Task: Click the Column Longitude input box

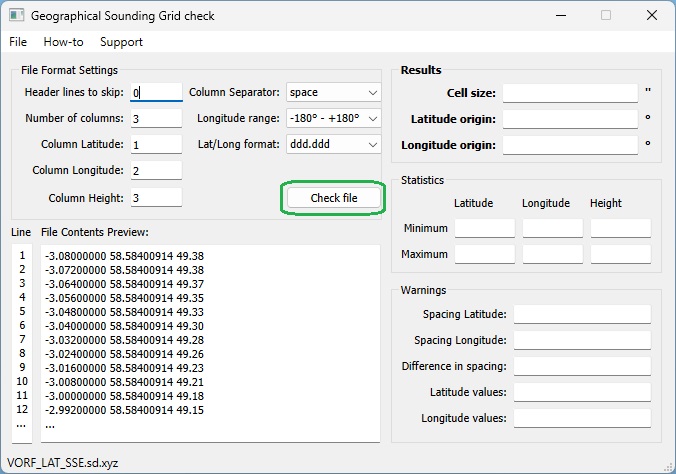Action: click(156, 171)
